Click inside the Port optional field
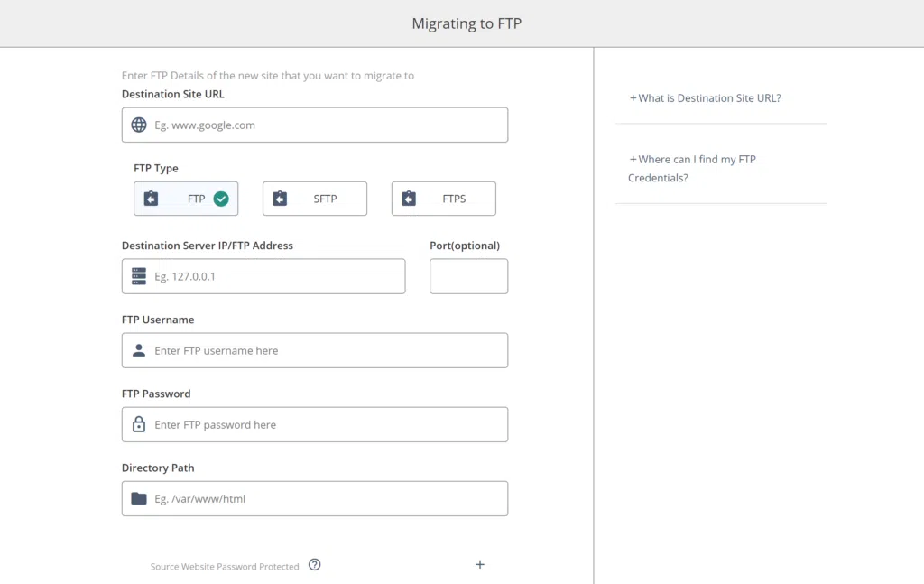The height and width of the screenshot is (584, 924). pos(468,276)
